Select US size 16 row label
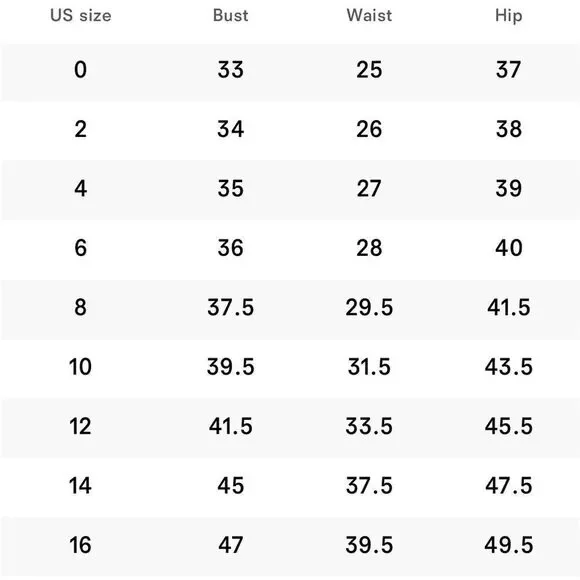The width and height of the screenshot is (580, 580). [x=80, y=545]
